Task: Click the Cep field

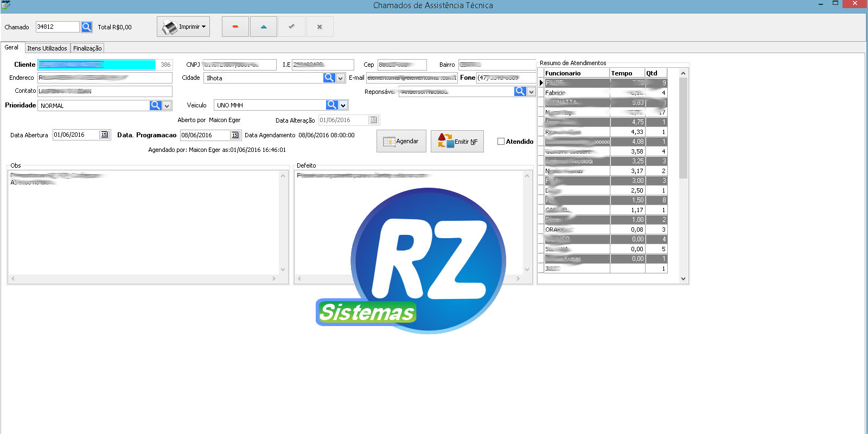Action: [402, 65]
